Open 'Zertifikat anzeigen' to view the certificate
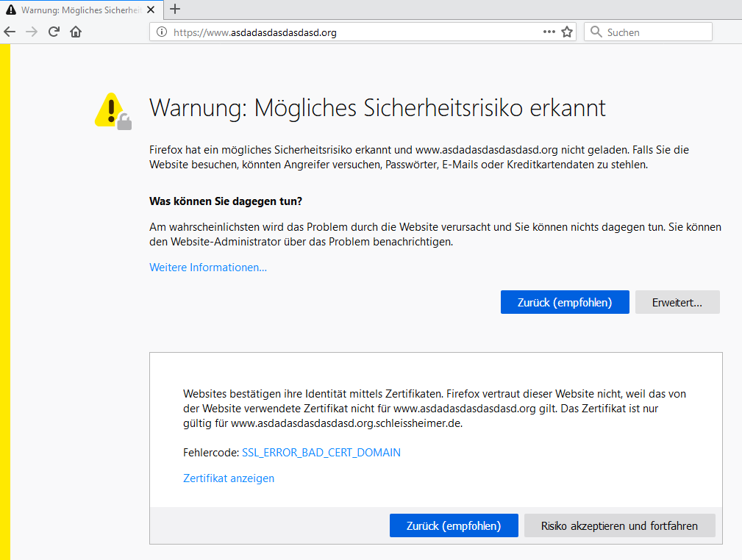742x560 pixels. [229, 478]
